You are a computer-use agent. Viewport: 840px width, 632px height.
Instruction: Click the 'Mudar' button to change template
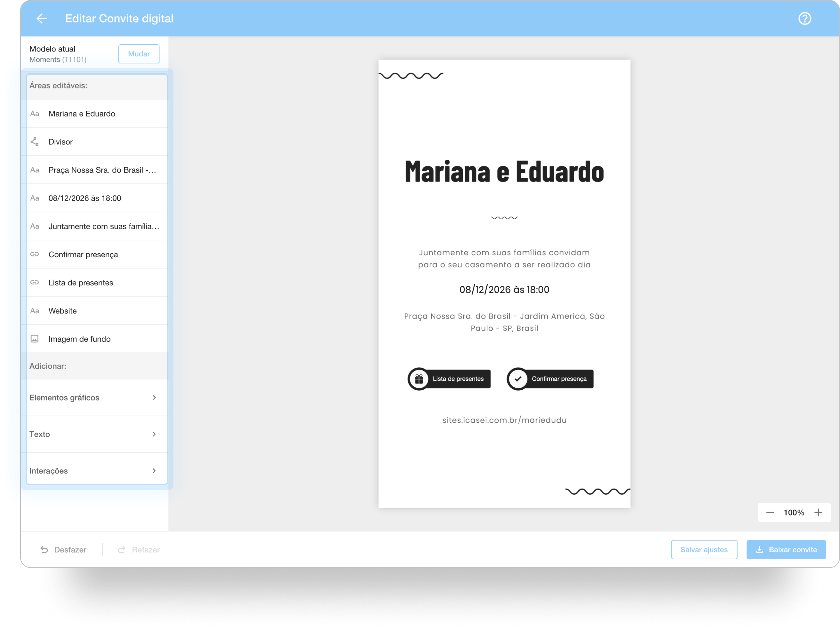tap(139, 53)
